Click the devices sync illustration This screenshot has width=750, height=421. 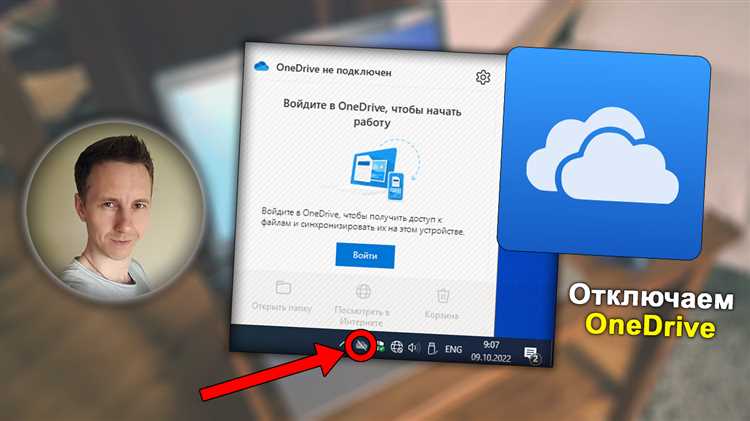(384, 170)
